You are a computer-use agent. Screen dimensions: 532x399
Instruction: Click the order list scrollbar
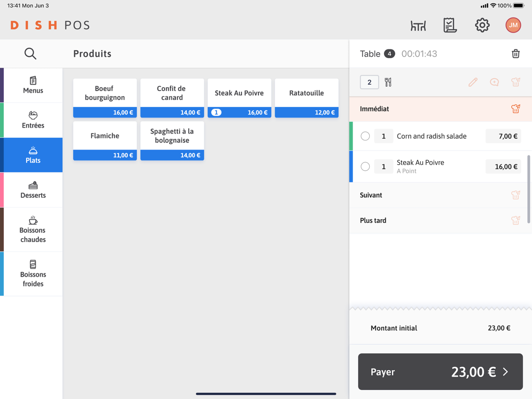(528, 189)
